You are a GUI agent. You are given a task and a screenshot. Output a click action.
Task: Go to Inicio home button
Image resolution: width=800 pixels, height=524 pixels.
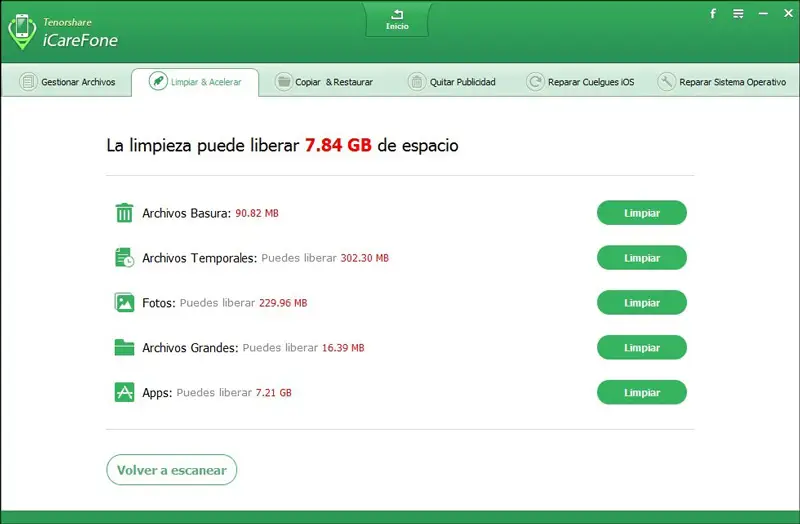click(x=397, y=19)
